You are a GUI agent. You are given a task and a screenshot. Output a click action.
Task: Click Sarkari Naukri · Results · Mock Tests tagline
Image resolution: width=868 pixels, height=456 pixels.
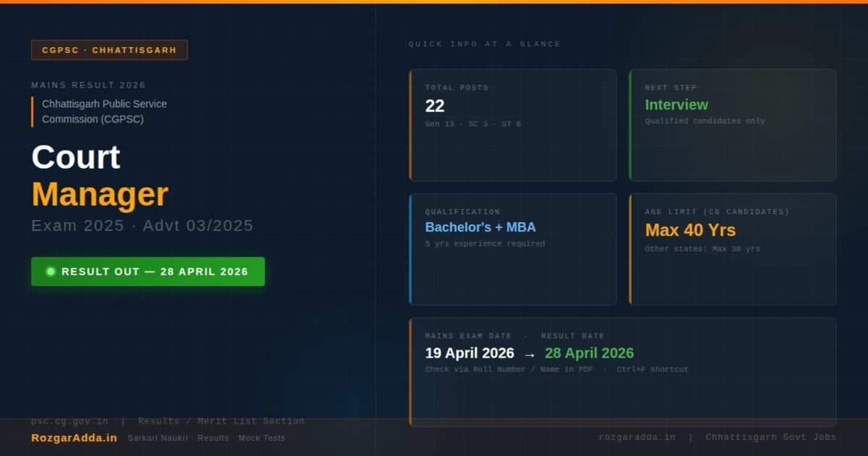coord(206,438)
